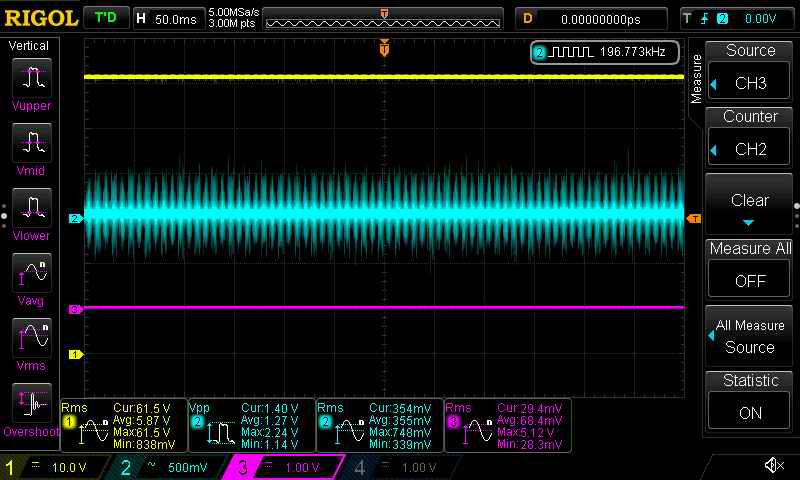Toggle channel 3 1.00 V
Screen dimensions: 800x480
pos(283,467)
